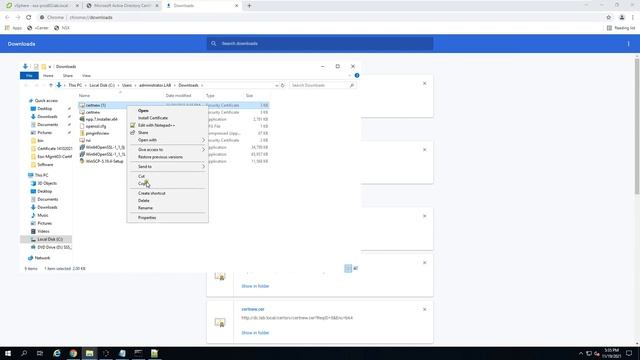Viewport: 640px width, 360px height.
Task: Open 3D Objects under This PC
Action: [x=47, y=184]
